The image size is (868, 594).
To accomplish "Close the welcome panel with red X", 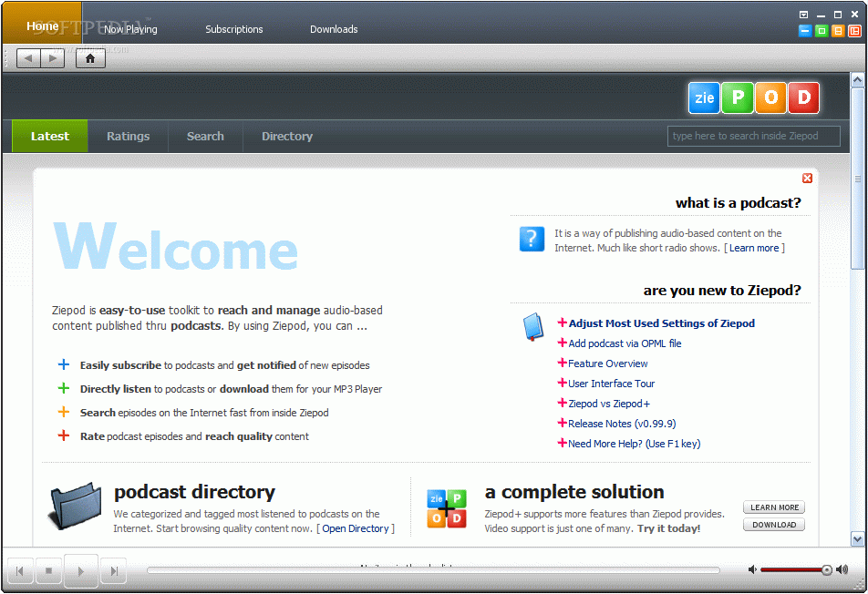I will click(807, 179).
